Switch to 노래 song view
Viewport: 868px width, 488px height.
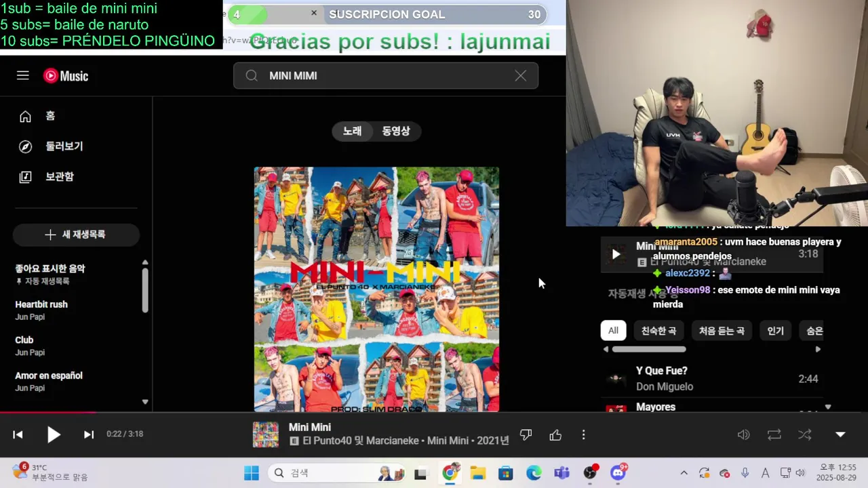[352, 131]
